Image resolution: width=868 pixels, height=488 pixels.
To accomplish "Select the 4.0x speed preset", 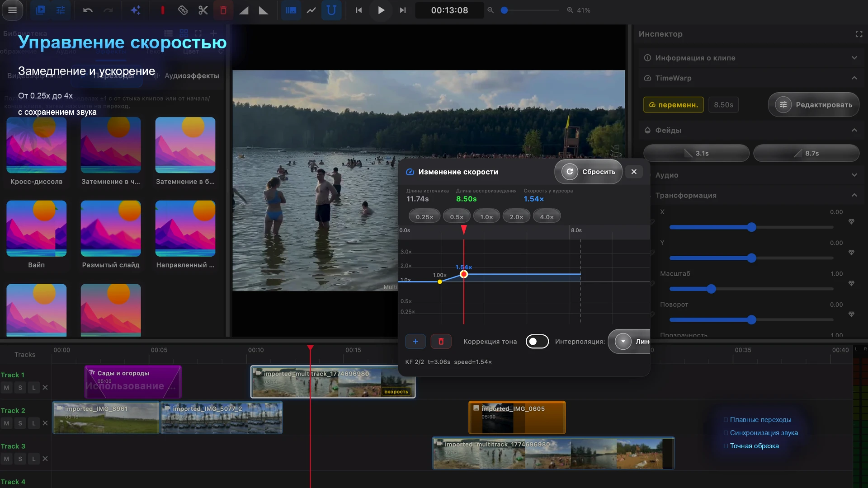I will pyautogui.click(x=547, y=217).
